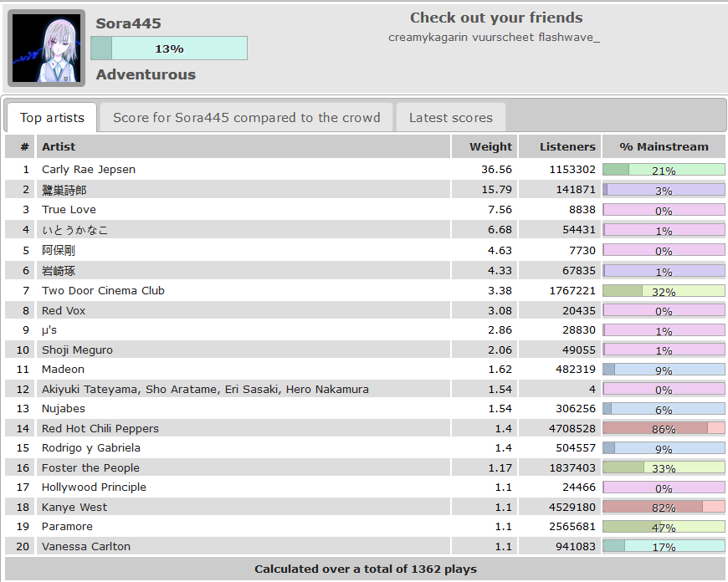Open Score compared to the crowd tab

point(247,117)
